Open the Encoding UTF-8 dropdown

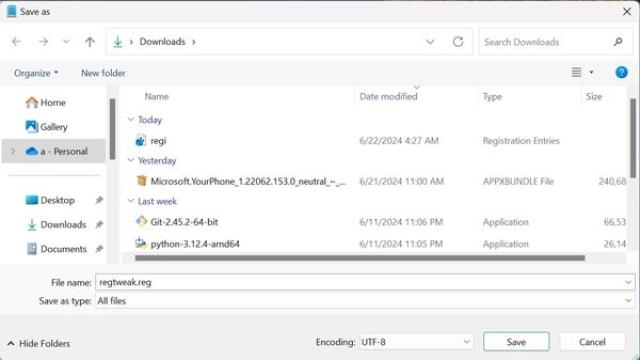[x=416, y=342]
